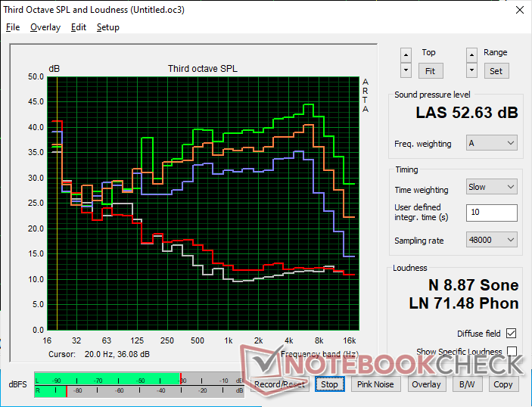Close the Third Octave SPL window
Viewport: 532px width, 407px height.
tap(520, 10)
